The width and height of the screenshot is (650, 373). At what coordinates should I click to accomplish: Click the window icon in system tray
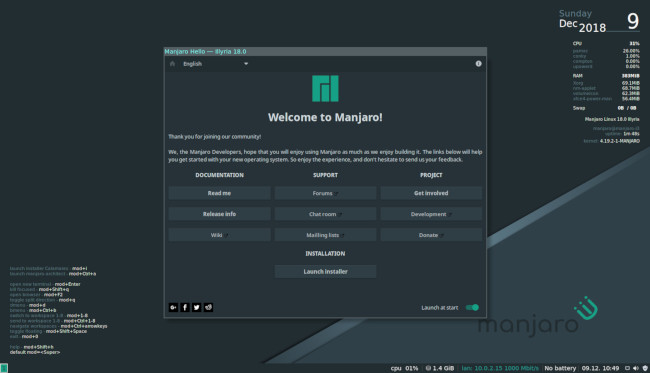point(627,368)
